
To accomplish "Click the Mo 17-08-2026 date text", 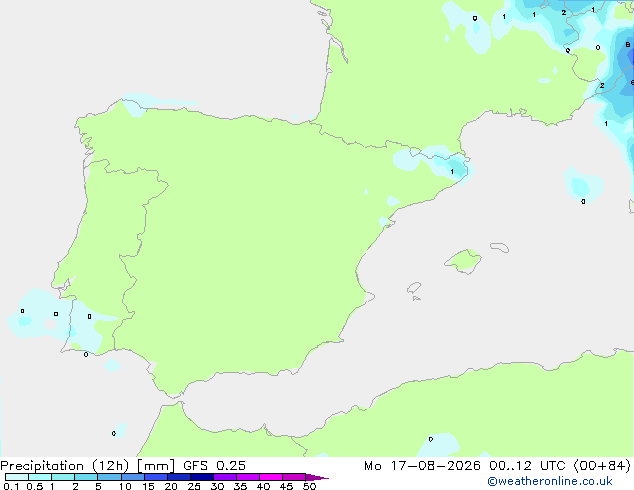I will click(x=422, y=466).
